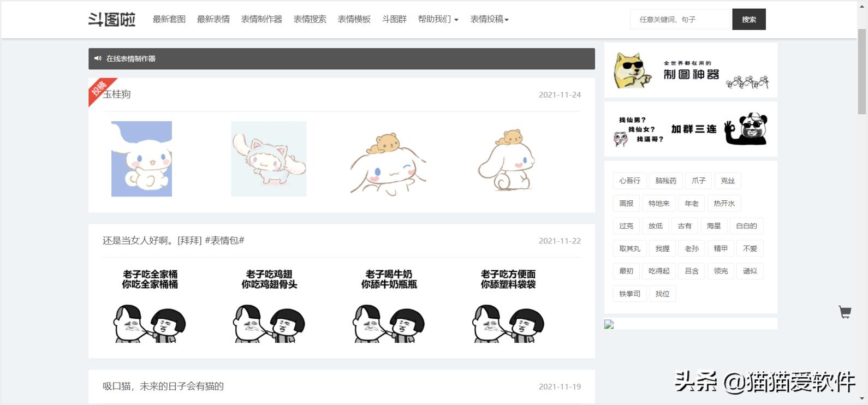868x405 pixels.
Task: Open the 玉桂狗 post title
Action: click(117, 94)
